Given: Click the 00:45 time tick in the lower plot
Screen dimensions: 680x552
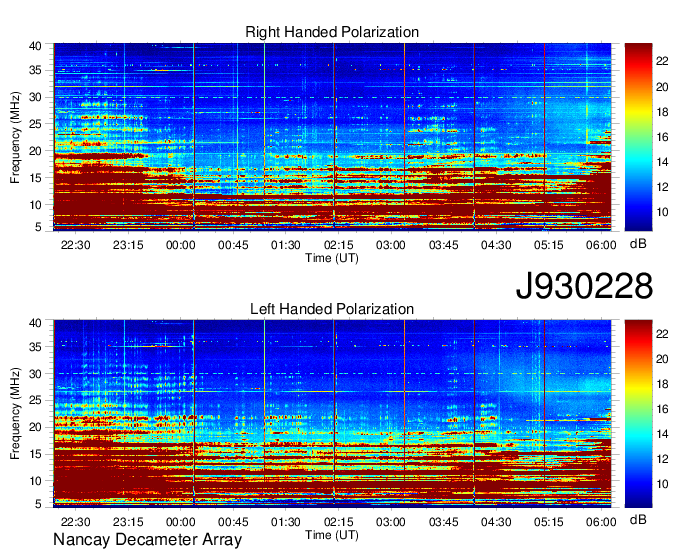Looking at the screenshot, I should click(233, 522).
